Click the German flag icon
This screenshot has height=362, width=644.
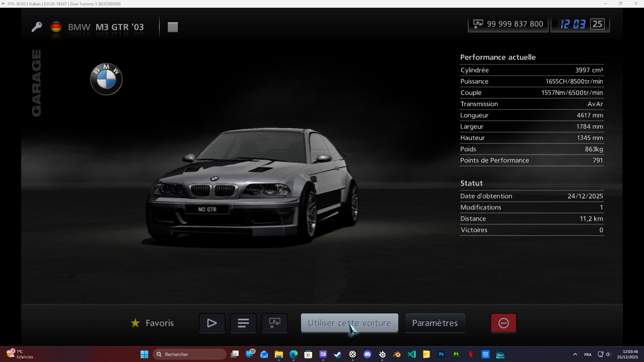(x=56, y=27)
